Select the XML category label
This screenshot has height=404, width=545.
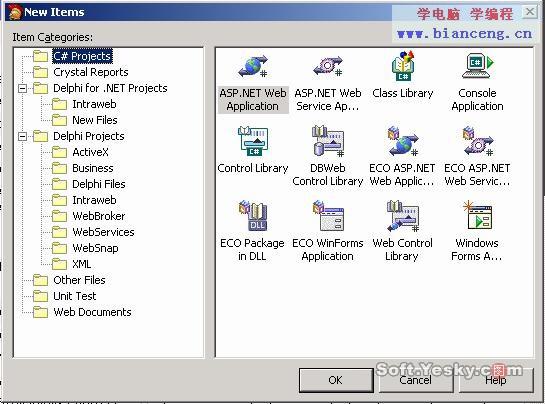coord(82,264)
